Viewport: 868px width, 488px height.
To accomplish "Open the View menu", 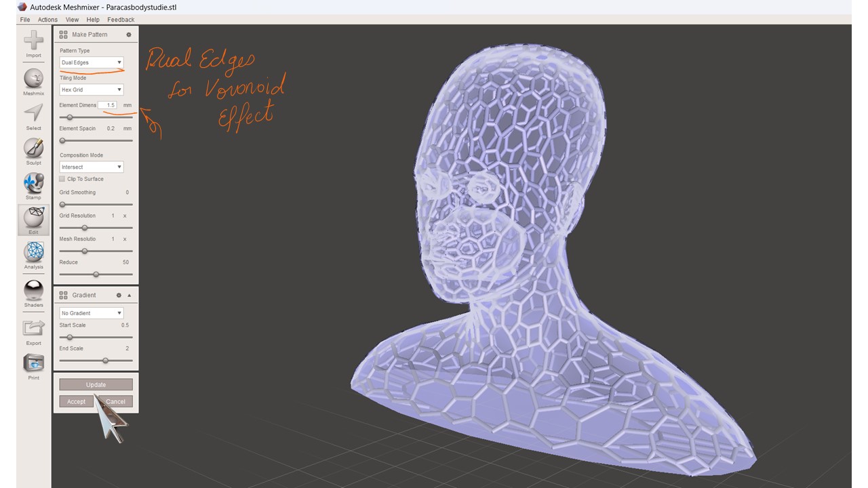I will click(x=72, y=20).
